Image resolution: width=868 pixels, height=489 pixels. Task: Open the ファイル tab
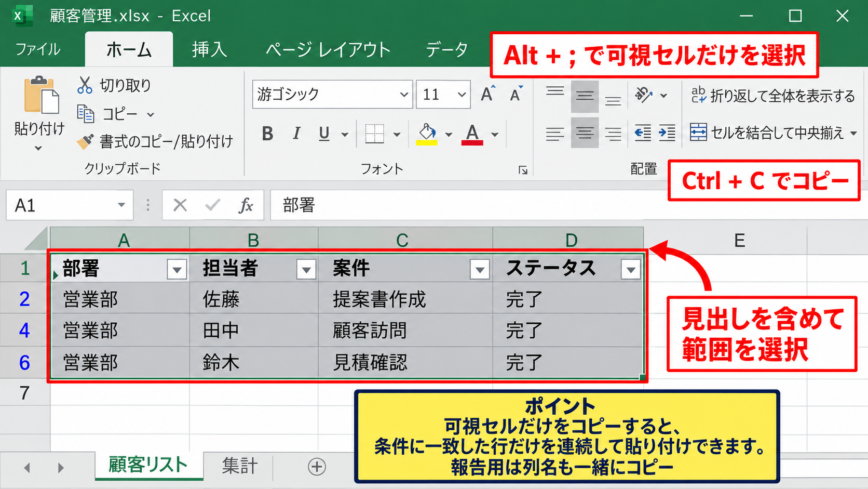[37, 49]
